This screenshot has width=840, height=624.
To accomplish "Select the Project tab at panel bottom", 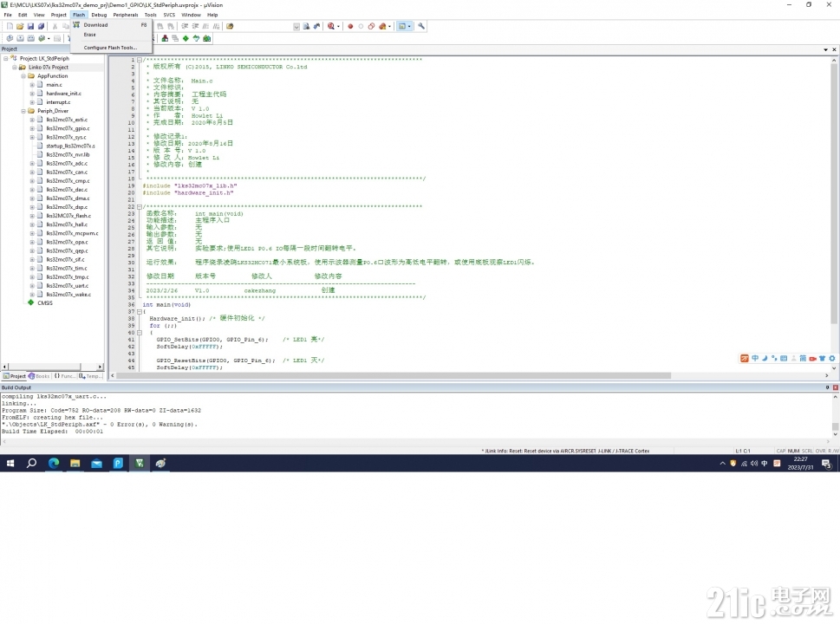I will point(14,376).
